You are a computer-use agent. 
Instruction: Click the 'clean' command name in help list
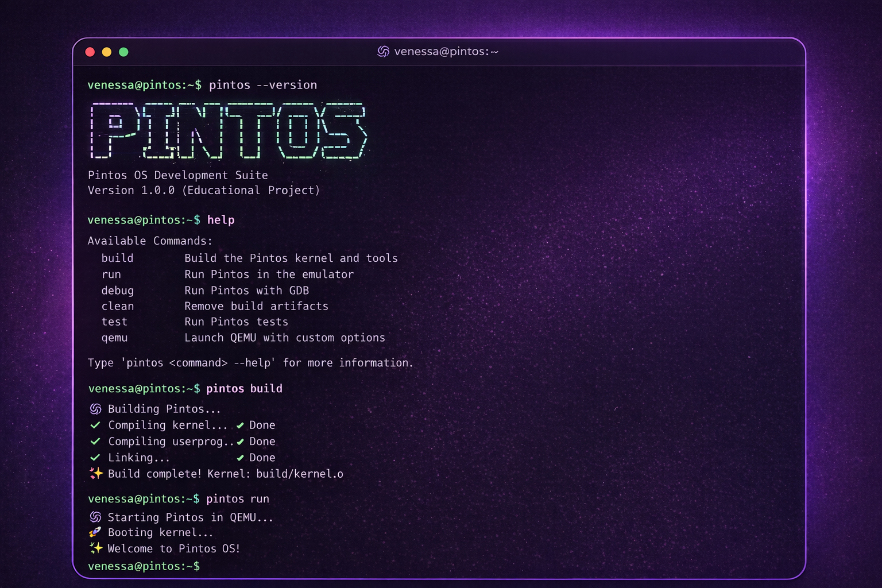(118, 306)
